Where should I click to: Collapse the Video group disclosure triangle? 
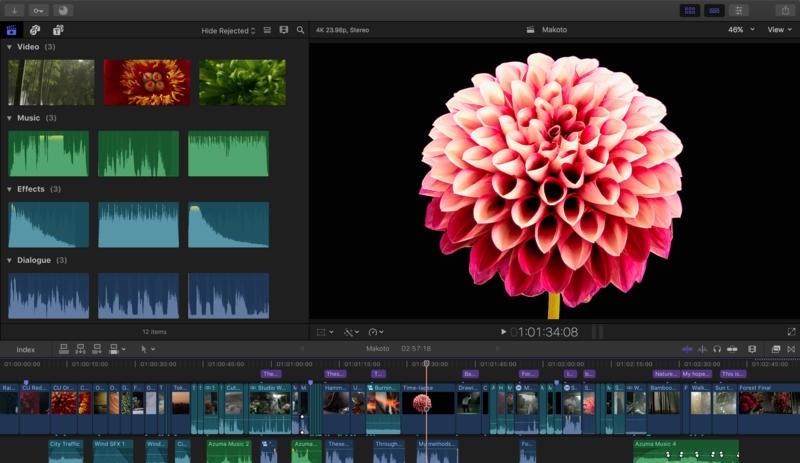[x=9, y=47]
